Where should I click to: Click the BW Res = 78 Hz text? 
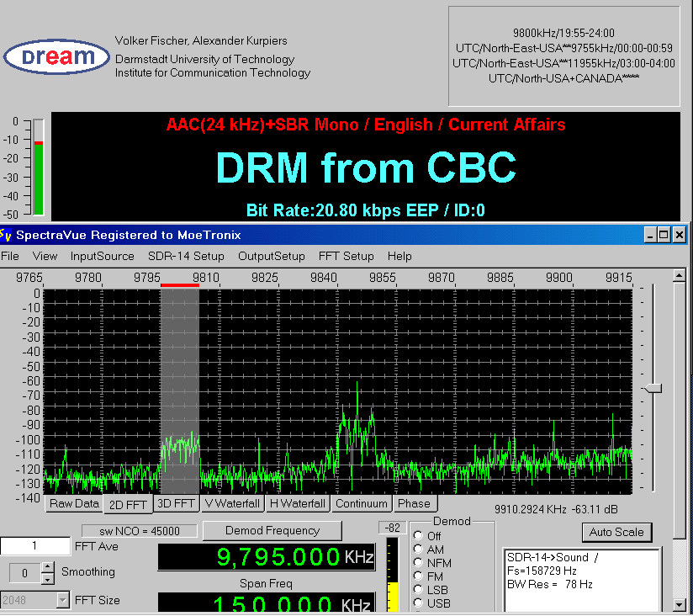click(x=550, y=584)
